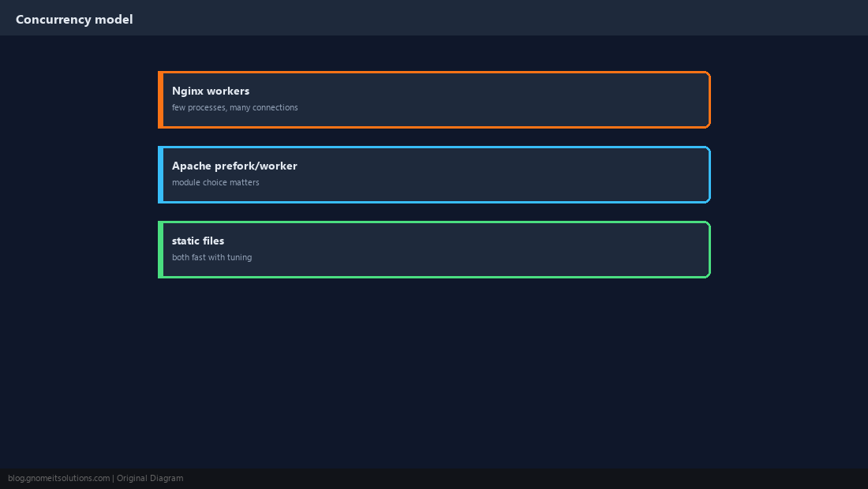Click the Concurrency model page heading
868x489 pixels.
(x=74, y=20)
